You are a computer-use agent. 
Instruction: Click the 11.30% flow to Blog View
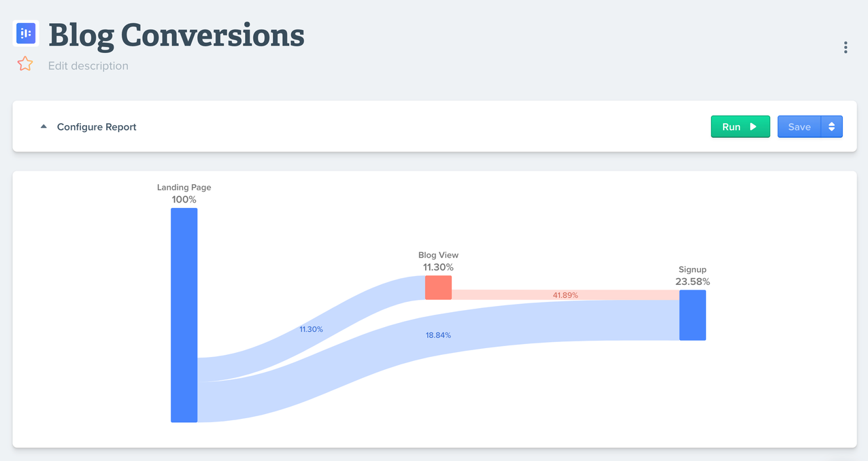[x=311, y=329]
